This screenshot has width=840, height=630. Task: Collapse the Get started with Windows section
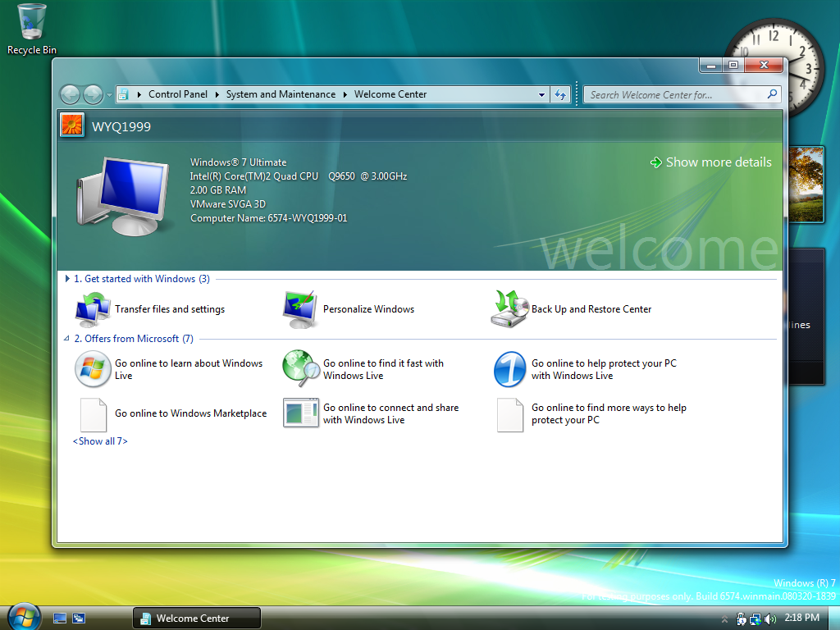[x=67, y=279]
